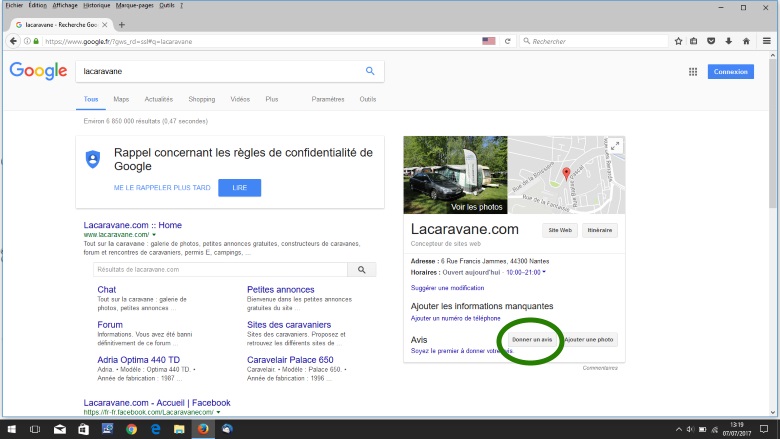Open the Outils menu in menu bar
This screenshot has width=780, height=439.
click(x=167, y=5)
